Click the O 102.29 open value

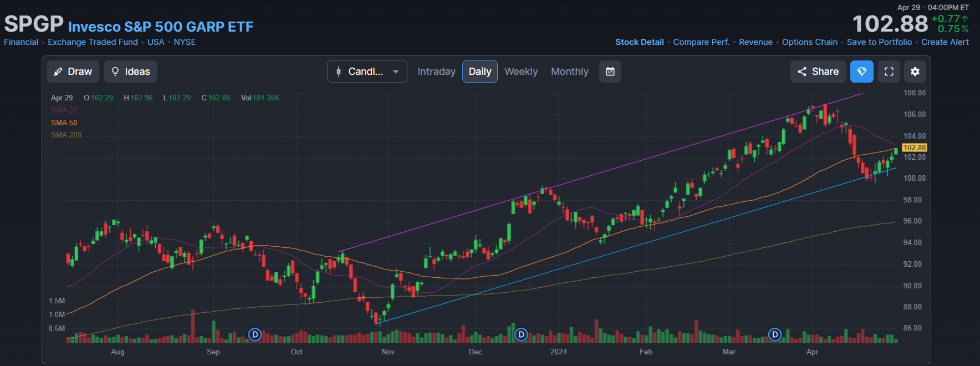(99, 98)
